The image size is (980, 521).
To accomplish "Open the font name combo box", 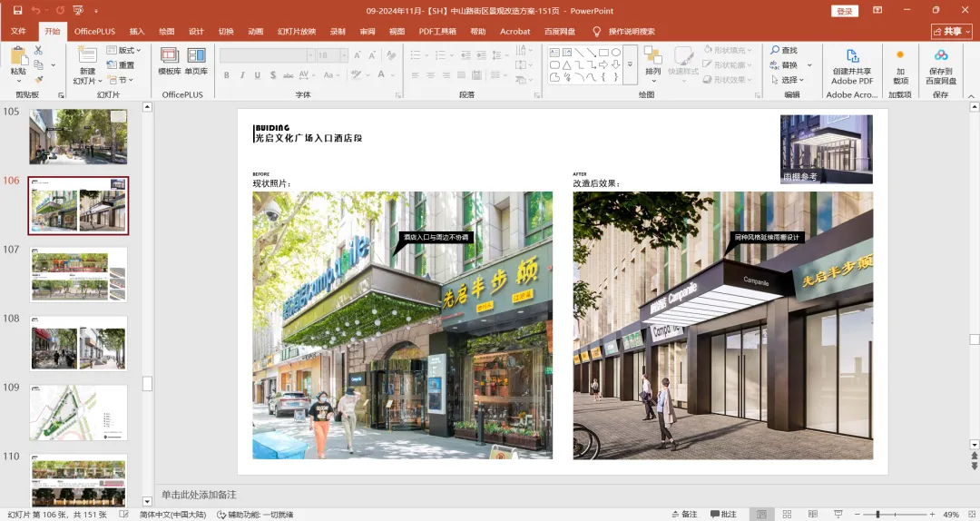I will coord(267,55).
